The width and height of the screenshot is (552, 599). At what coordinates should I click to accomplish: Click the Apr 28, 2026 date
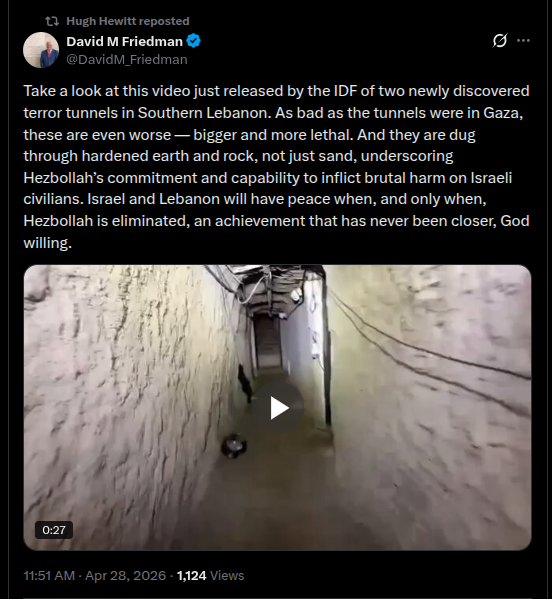[125, 575]
